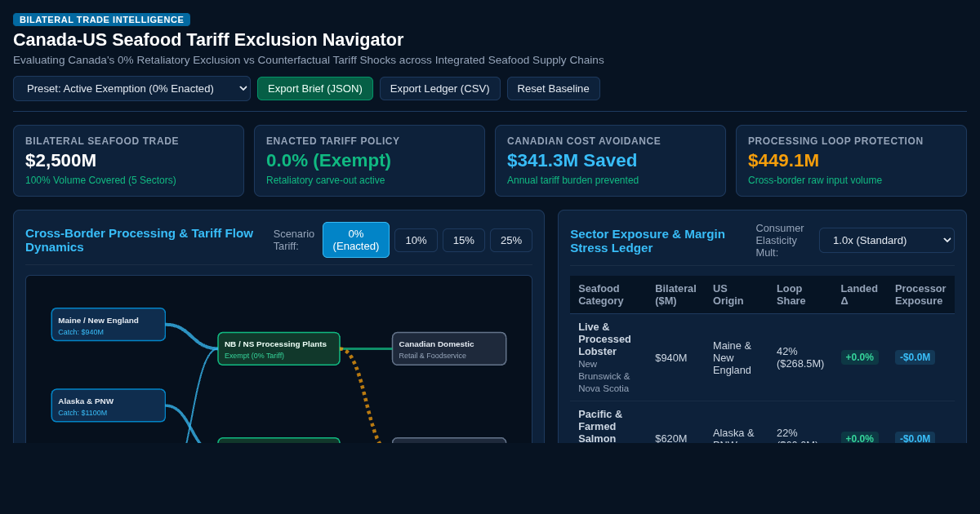Click the 100% Volume Covered (5 Sectors) text
980x514 pixels.
point(100,180)
